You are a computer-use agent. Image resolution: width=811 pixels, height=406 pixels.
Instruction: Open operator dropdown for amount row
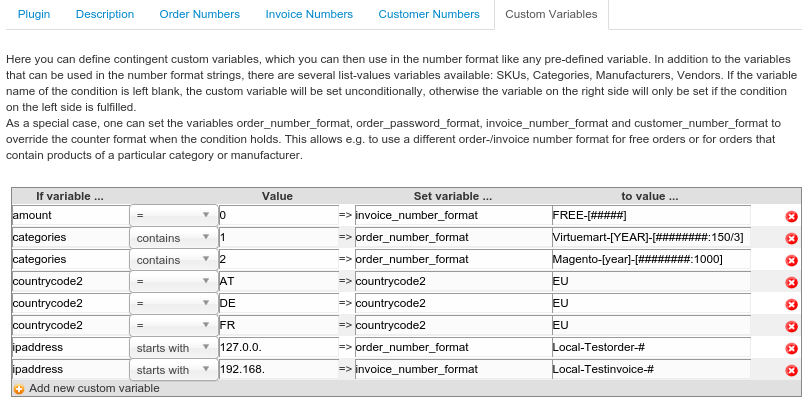(x=172, y=215)
